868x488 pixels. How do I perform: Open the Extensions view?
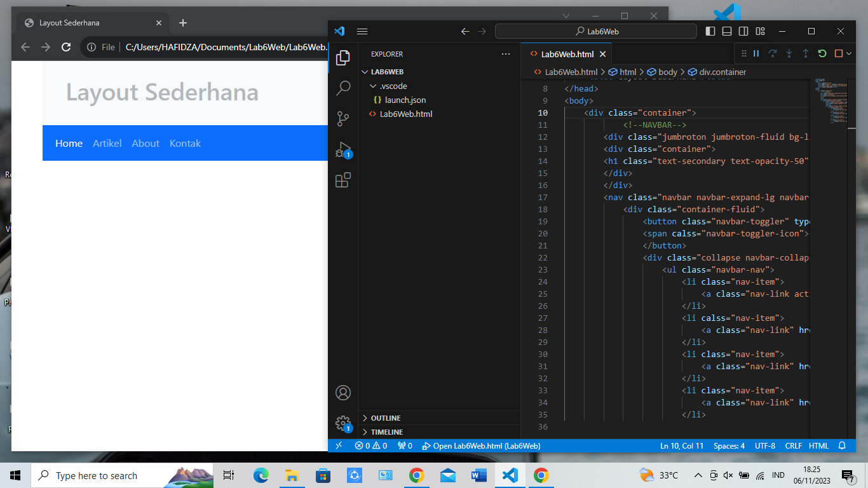(x=343, y=180)
